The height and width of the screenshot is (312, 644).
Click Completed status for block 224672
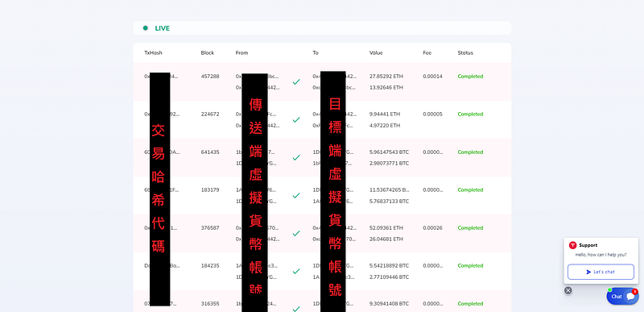tap(470, 114)
